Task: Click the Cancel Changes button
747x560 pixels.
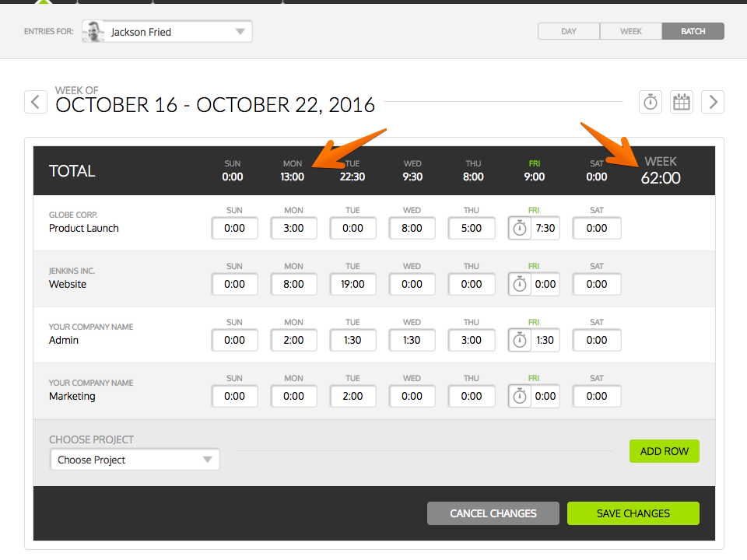Action: (493, 513)
